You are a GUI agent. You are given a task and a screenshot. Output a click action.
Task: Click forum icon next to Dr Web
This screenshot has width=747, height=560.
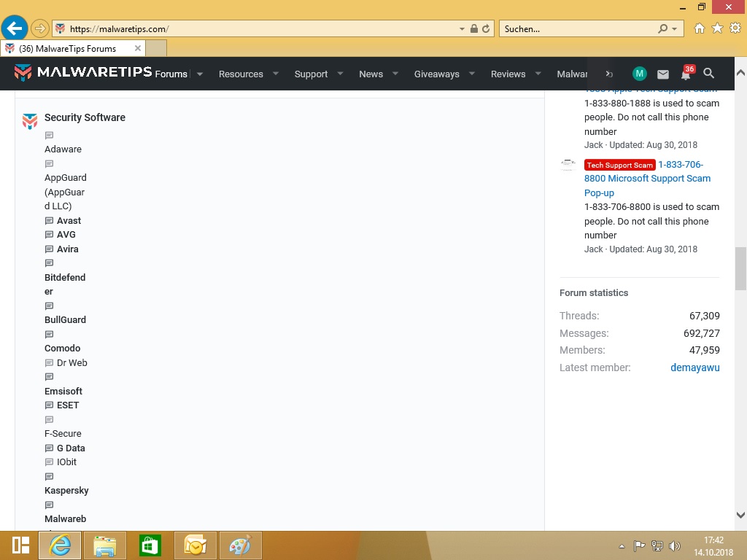click(49, 363)
